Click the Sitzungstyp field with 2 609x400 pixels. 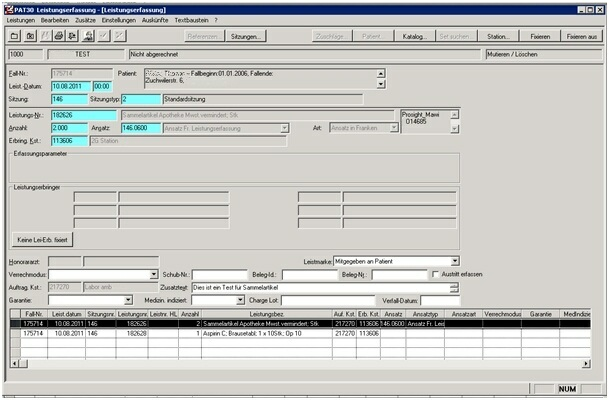tap(141, 99)
